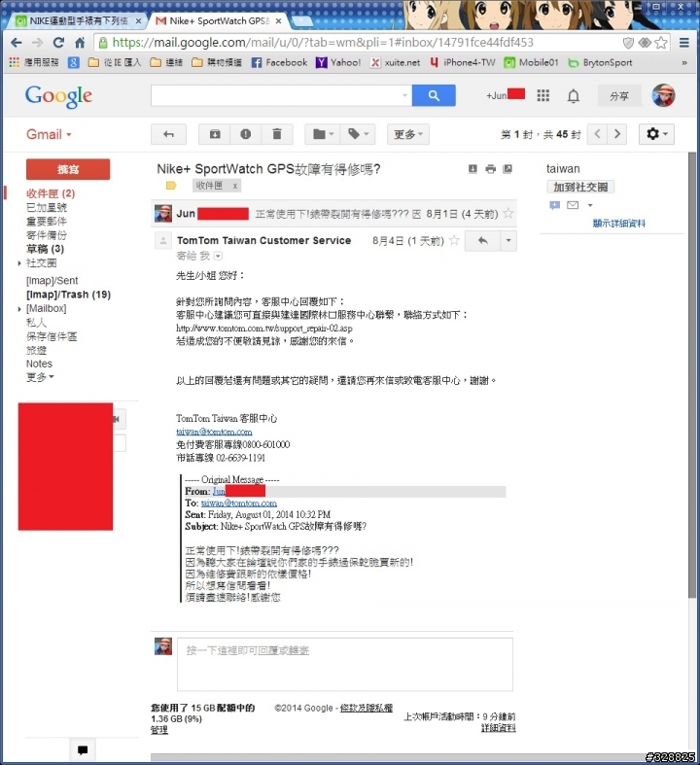
Task: Open Facebook bookmark
Action: (x=279, y=62)
